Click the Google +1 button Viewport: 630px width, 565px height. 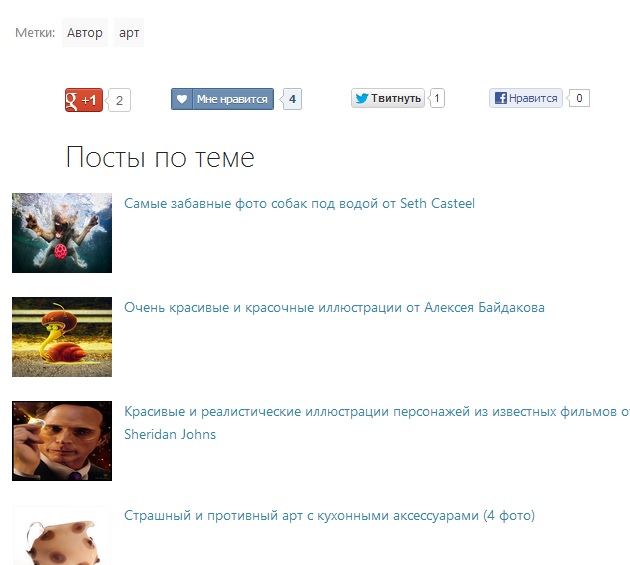tap(83, 100)
